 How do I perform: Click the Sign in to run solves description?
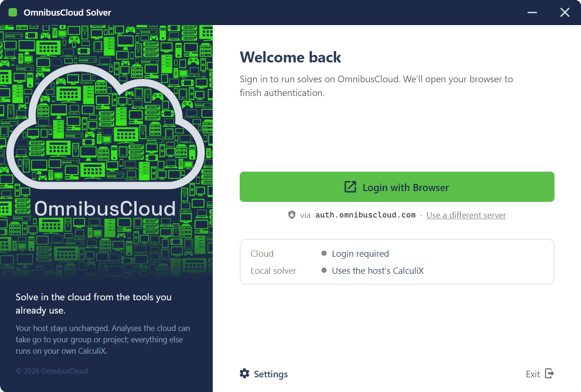click(376, 86)
